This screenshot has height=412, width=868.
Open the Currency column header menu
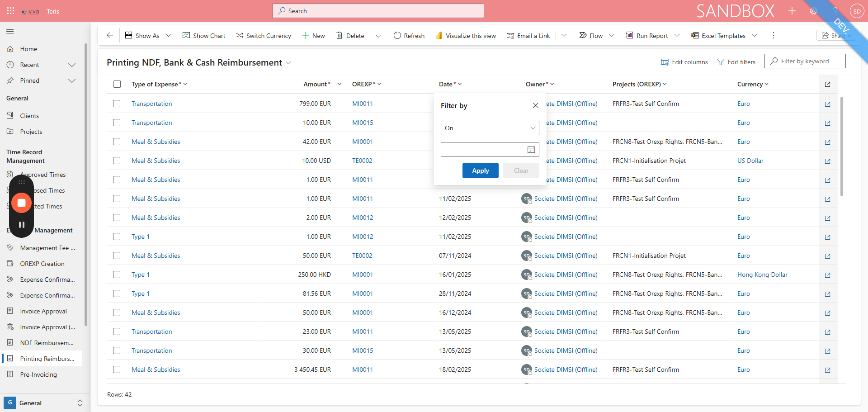pyautogui.click(x=753, y=84)
